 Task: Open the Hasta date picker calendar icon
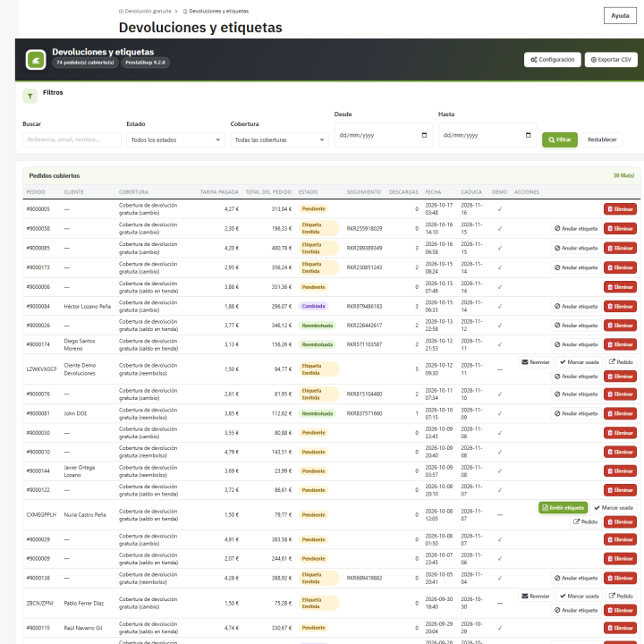click(x=529, y=135)
